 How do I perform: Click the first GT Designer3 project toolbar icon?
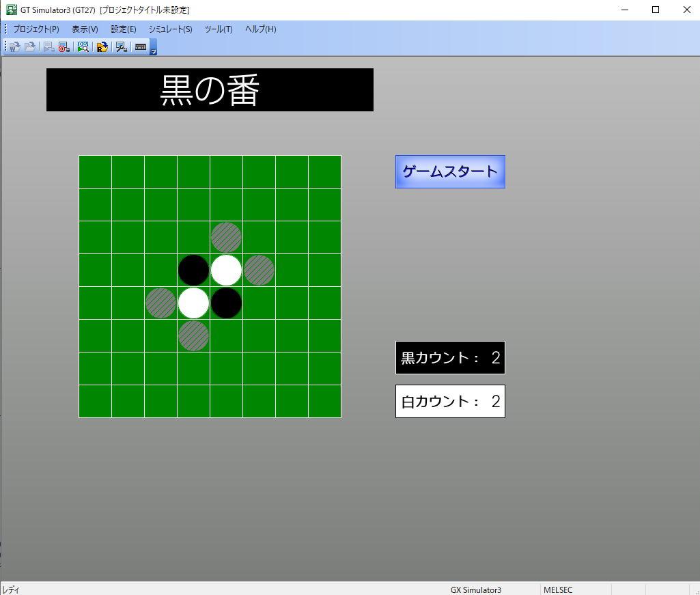click(x=14, y=46)
